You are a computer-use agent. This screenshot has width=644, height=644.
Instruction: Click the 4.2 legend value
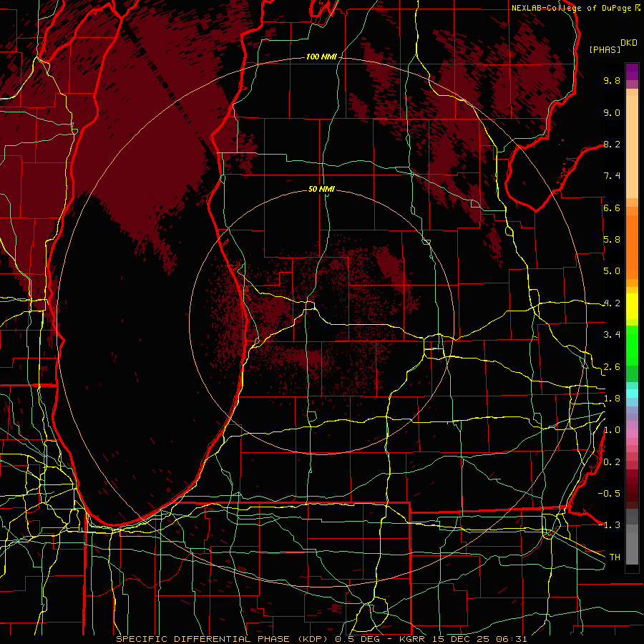click(612, 303)
